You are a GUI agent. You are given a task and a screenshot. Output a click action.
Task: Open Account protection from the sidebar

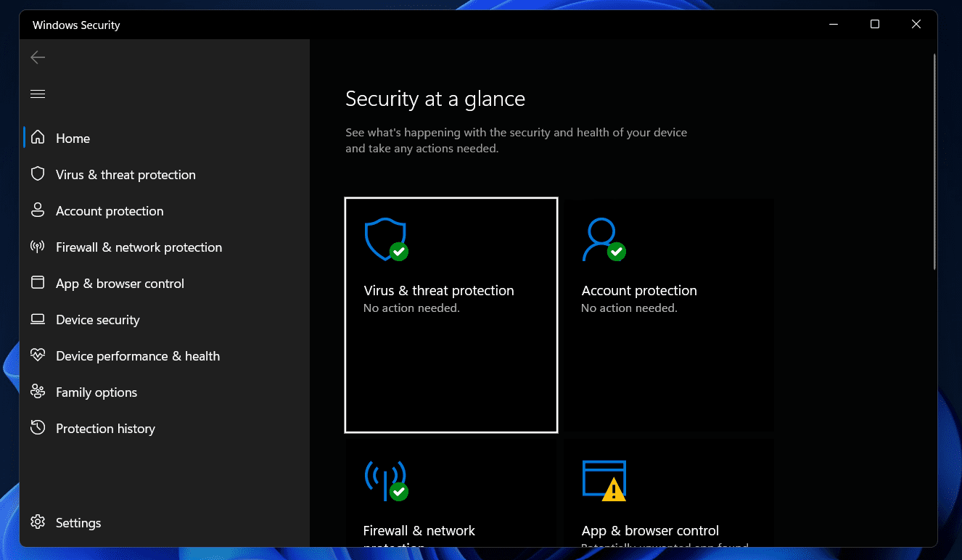point(110,210)
